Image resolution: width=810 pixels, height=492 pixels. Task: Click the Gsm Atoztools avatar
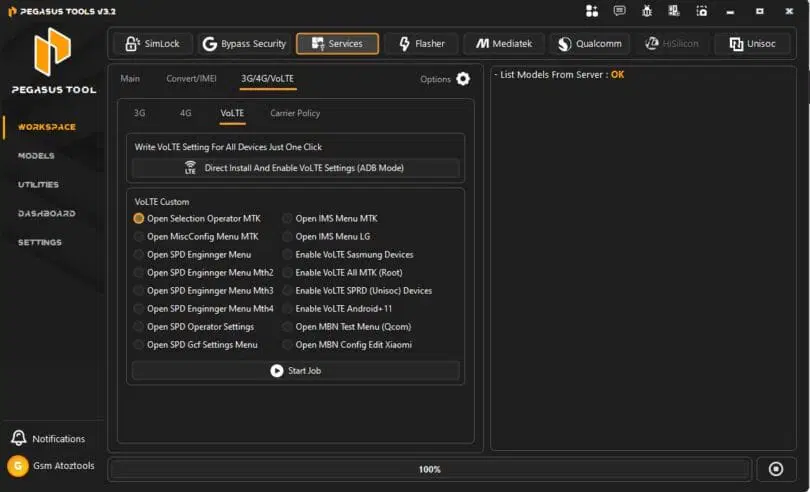click(18, 466)
